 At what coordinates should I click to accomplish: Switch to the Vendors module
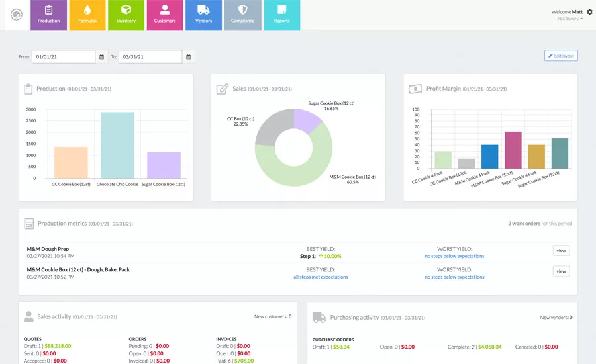[204, 15]
